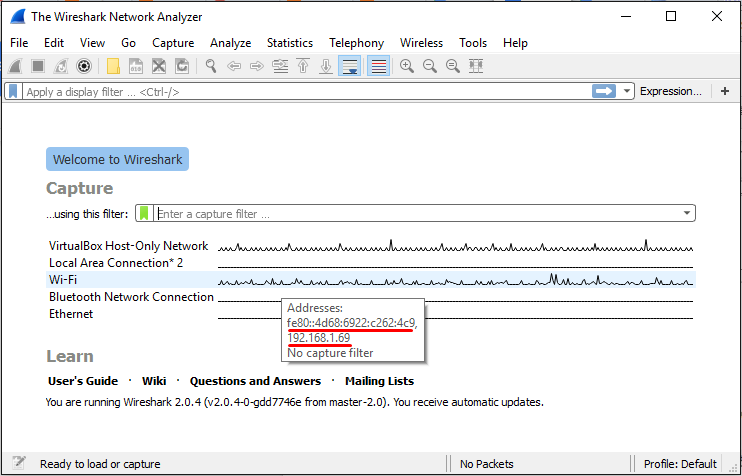Zoom in on the main window text
This screenshot has width=742, height=476.
click(407, 66)
